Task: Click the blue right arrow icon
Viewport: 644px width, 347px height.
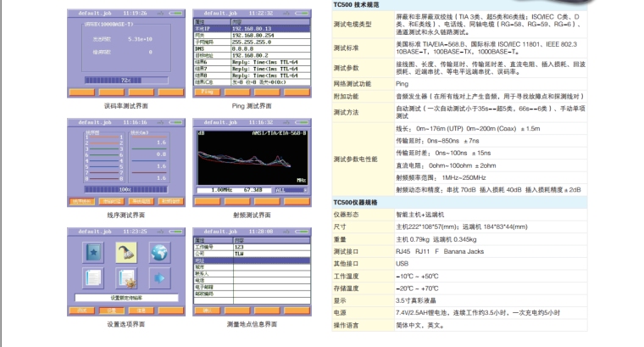Action: [158, 278]
